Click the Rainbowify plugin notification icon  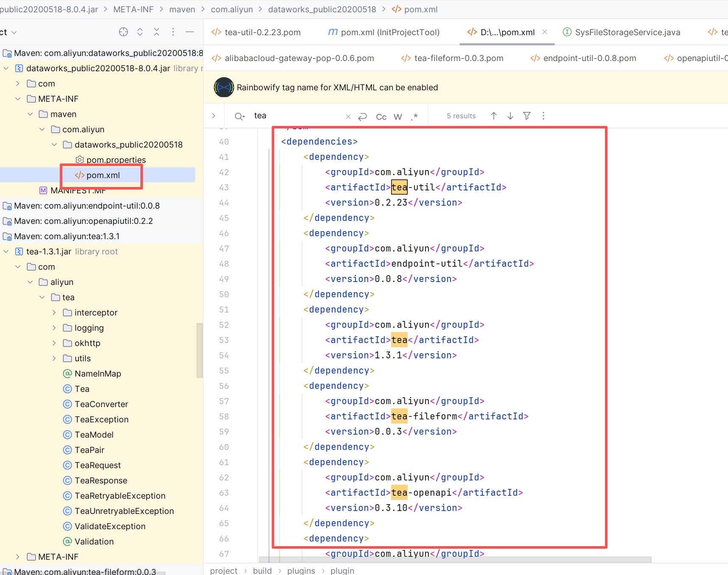(224, 87)
